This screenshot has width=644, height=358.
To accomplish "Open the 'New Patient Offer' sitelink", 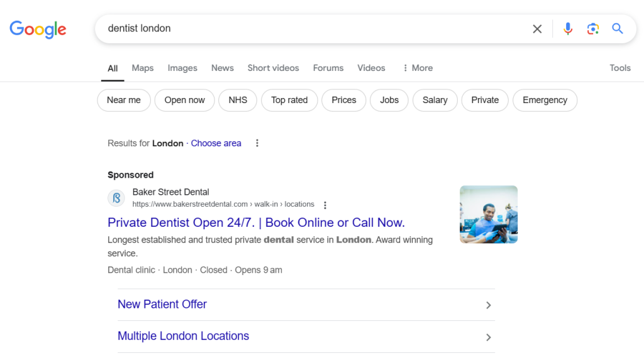I will tap(162, 304).
